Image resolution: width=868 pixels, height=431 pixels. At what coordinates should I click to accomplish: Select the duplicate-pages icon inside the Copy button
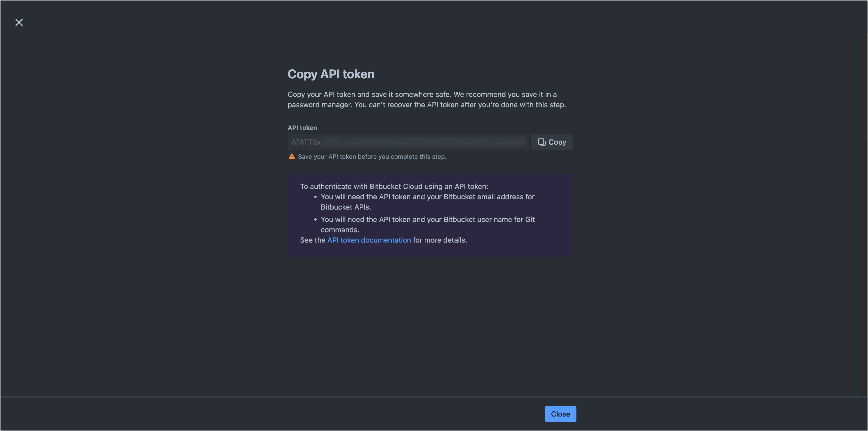coord(542,142)
